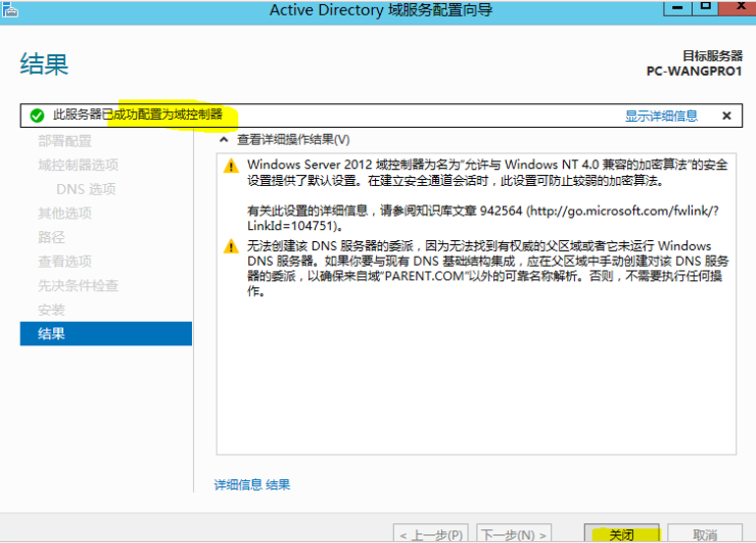Open the 详细信息 结果 link
The width and height of the screenshot is (756, 543).
click(x=252, y=485)
